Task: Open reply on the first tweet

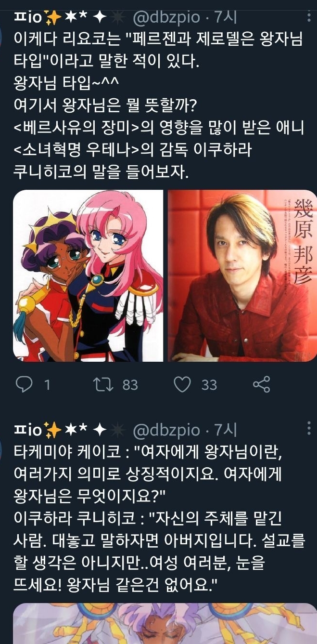Action: (23, 384)
